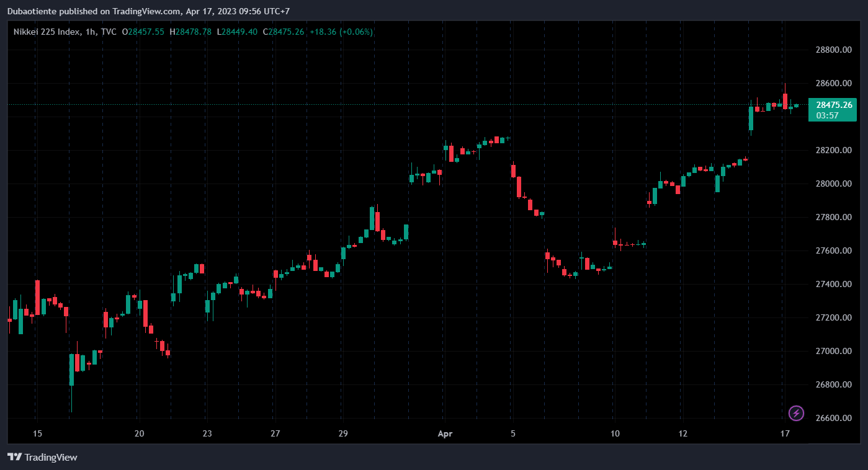Click the green current price label 28475.26
This screenshot has width=868, height=470.
tap(833, 105)
